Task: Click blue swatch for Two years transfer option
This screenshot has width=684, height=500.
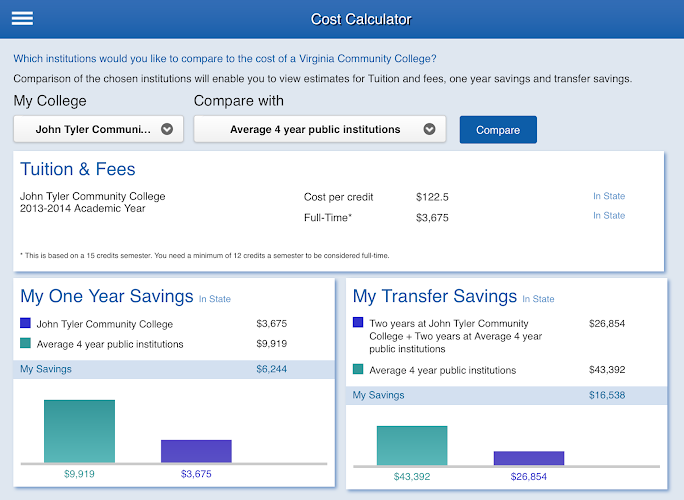Action: point(358,324)
